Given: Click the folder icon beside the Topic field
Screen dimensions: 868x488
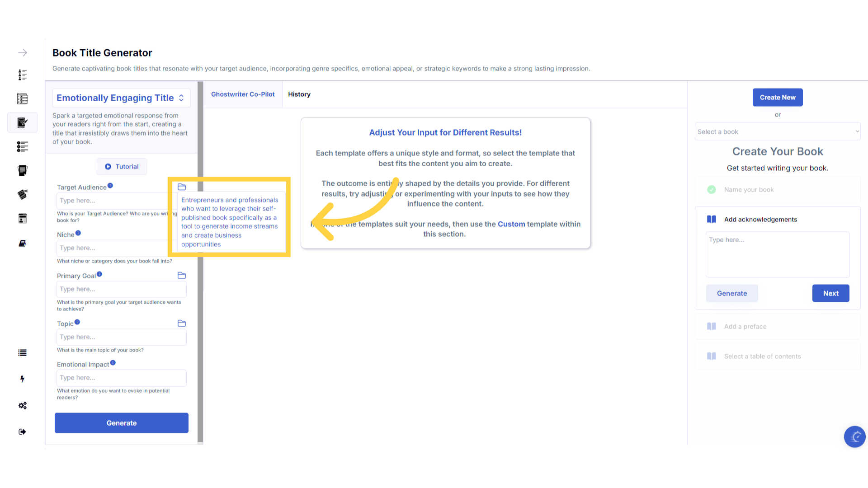Looking at the screenshot, I should click(182, 324).
